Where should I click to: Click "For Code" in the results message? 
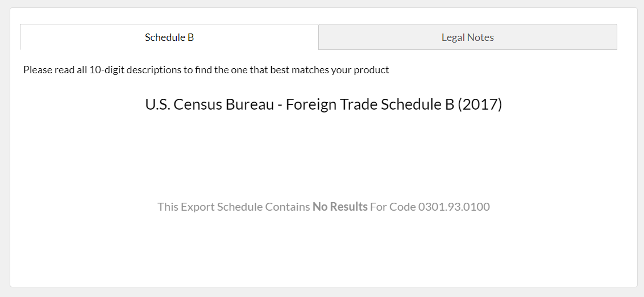pos(393,206)
